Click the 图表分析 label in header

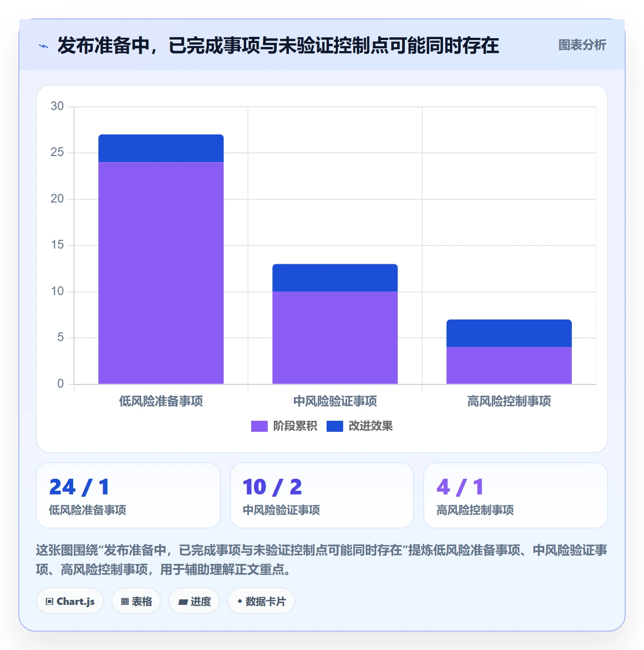582,45
